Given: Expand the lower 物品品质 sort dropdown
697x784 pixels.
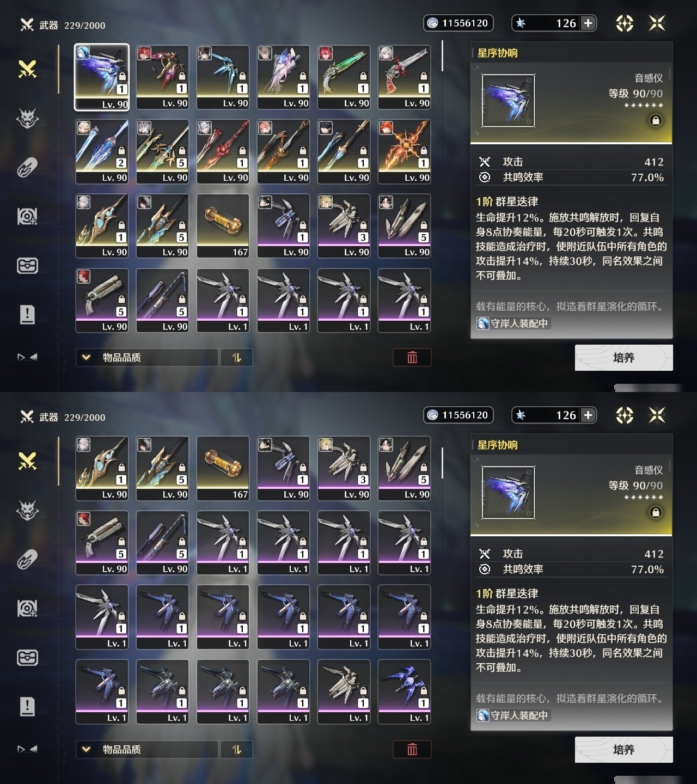Looking at the screenshot, I should (147, 750).
